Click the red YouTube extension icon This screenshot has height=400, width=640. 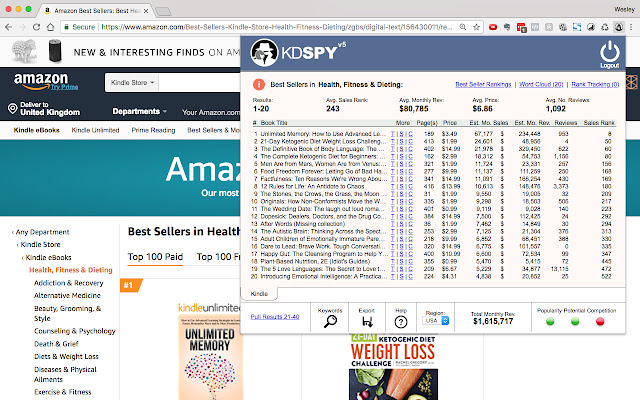coord(493,27)
